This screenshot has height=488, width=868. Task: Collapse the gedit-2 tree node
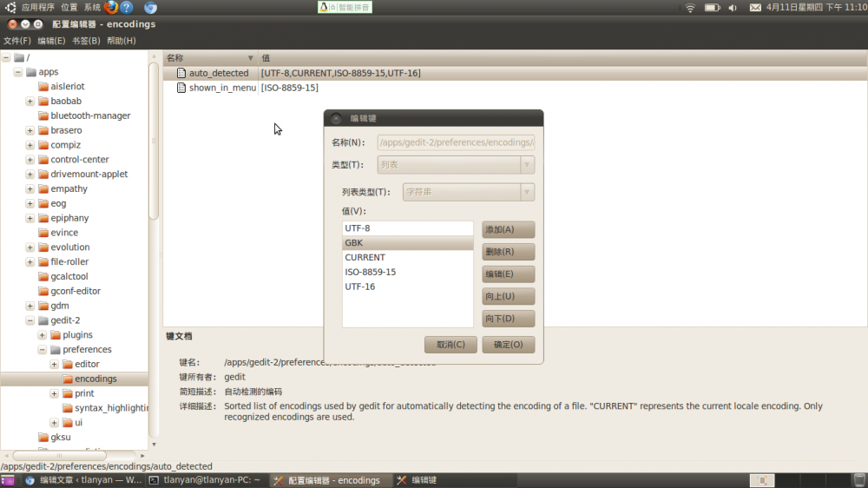pos(30,320)
